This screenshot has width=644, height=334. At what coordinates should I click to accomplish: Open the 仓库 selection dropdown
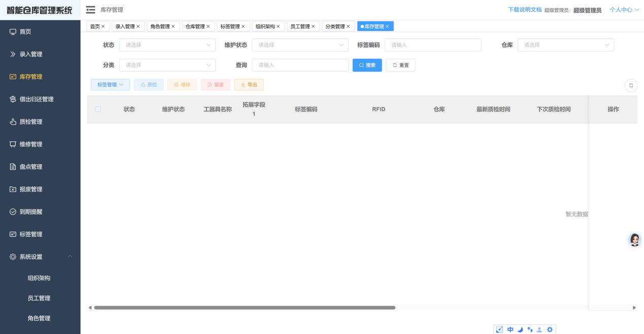pyautogui.click(x=565, y=45)
